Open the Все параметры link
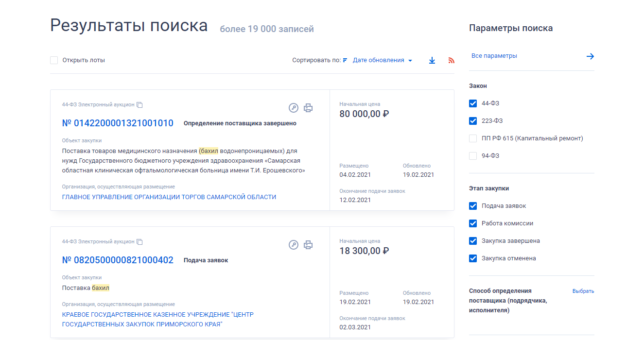Screen dimensions: 644x340 494,56
